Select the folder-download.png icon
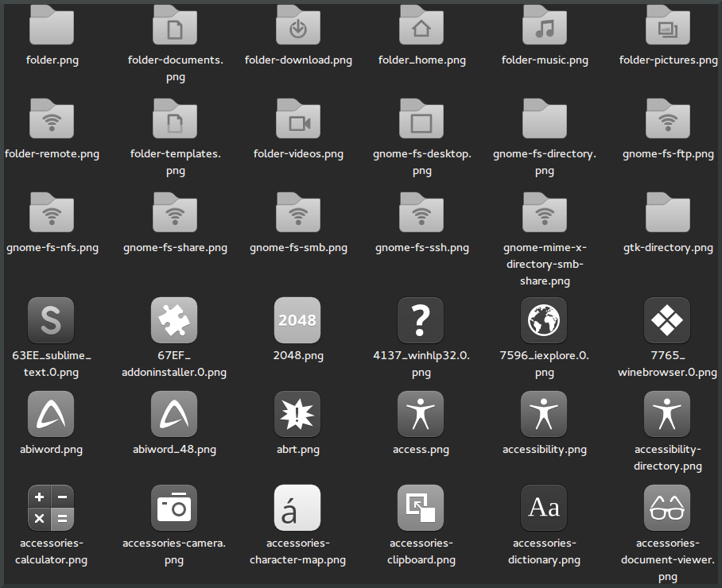 coord(298,25)
